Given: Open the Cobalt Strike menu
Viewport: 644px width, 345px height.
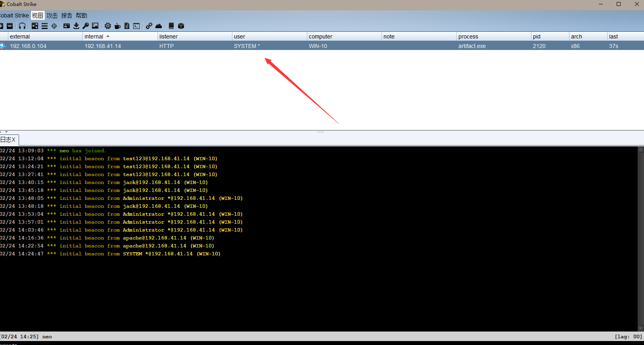Looking at the screenshot, I should (x=14, y=15).
